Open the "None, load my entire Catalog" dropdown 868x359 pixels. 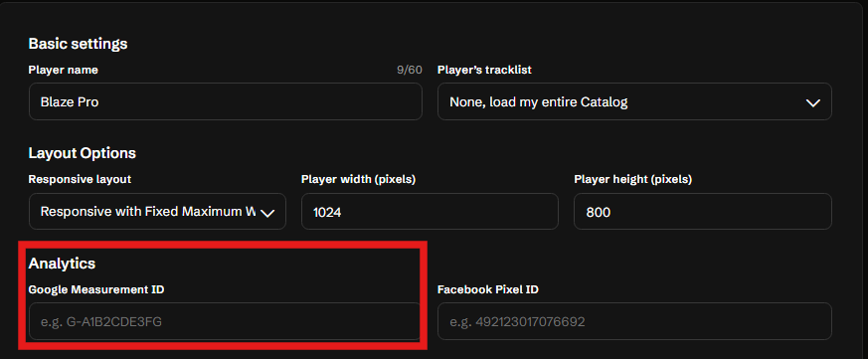[x=634, y=101]
